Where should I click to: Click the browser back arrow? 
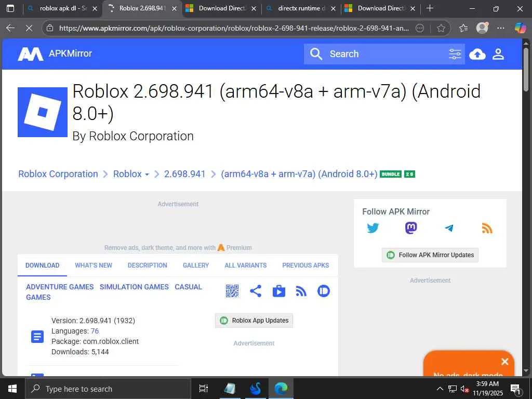coord(10,28)
